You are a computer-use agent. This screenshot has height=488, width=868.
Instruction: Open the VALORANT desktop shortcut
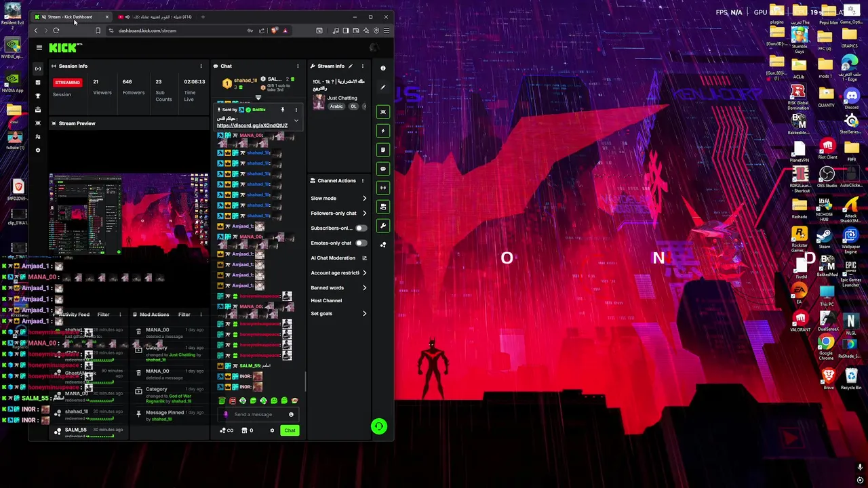[800, 320]
